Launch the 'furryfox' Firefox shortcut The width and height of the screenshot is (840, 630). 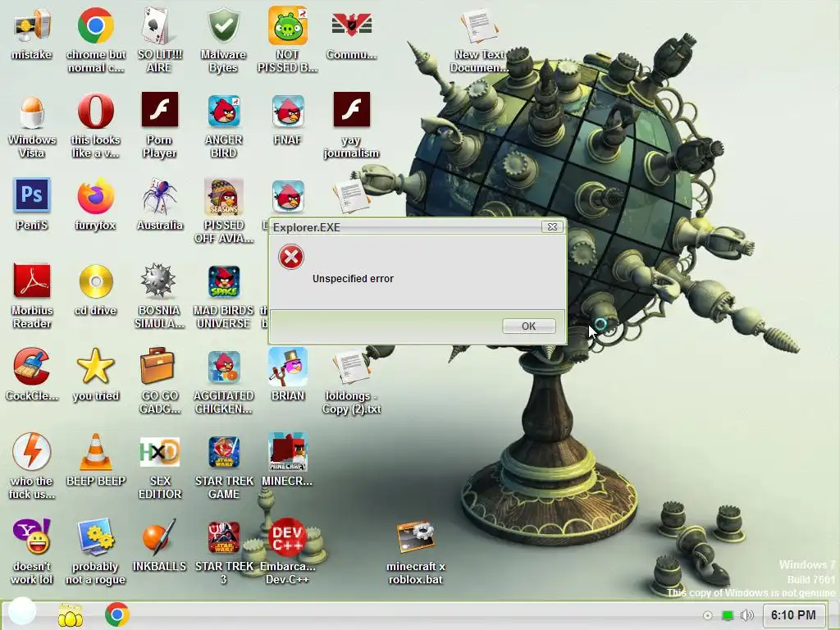tap(95, 195)
